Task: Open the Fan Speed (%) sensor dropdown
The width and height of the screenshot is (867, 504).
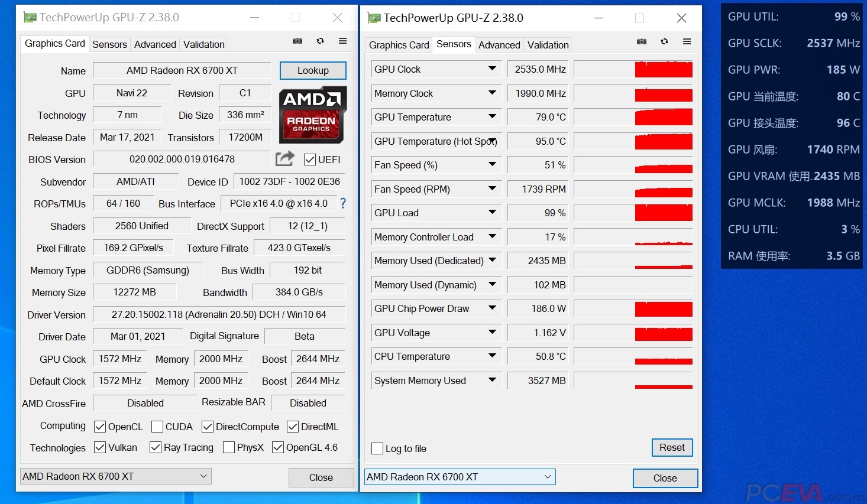Action: pos(492,164)
